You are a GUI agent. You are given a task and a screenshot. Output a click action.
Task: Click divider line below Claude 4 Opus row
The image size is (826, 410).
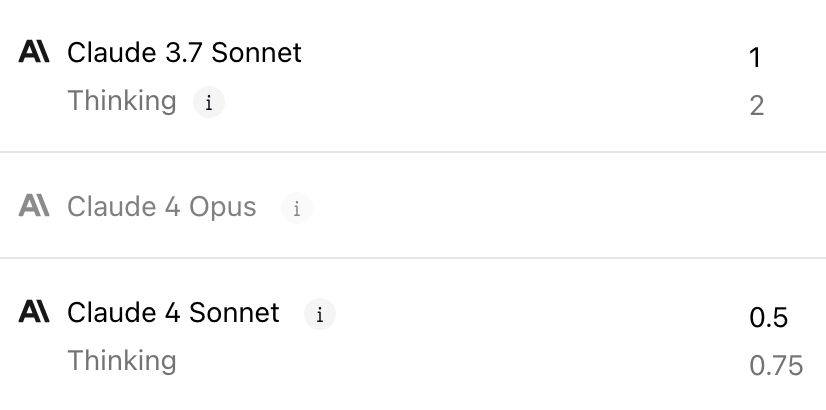coord(413,258)
